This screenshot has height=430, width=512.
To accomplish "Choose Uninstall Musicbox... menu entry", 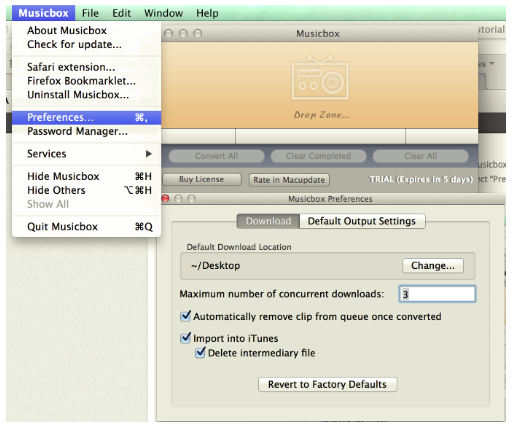I will [x=87, y=95].
